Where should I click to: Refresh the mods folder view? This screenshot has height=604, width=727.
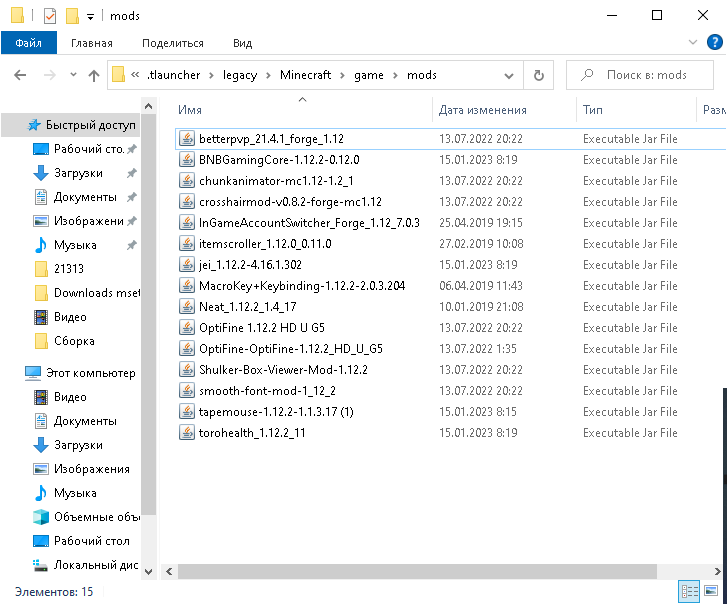click(x=538, y=75)
